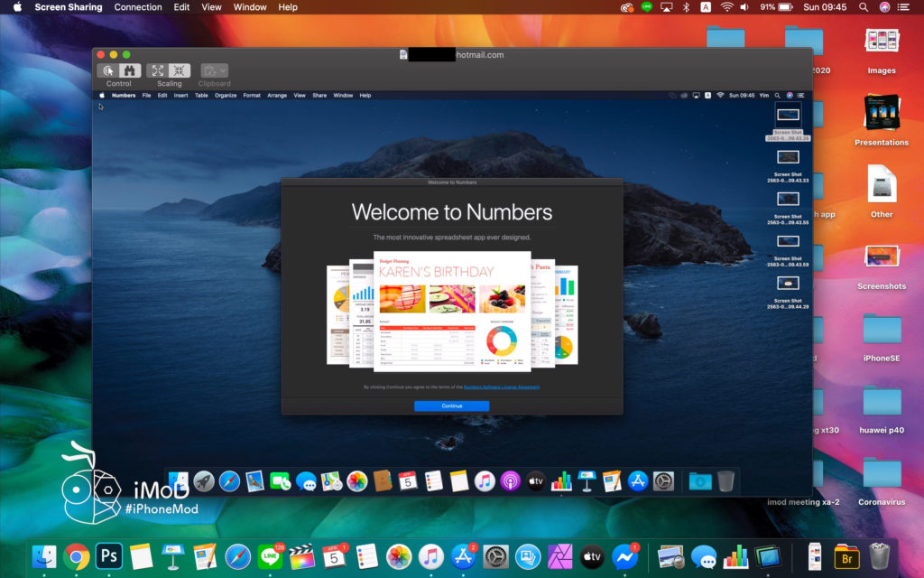The width and height of the screenshot is (924, 578).
Task: Select the observe mode cursor icon
Action: 108,70
